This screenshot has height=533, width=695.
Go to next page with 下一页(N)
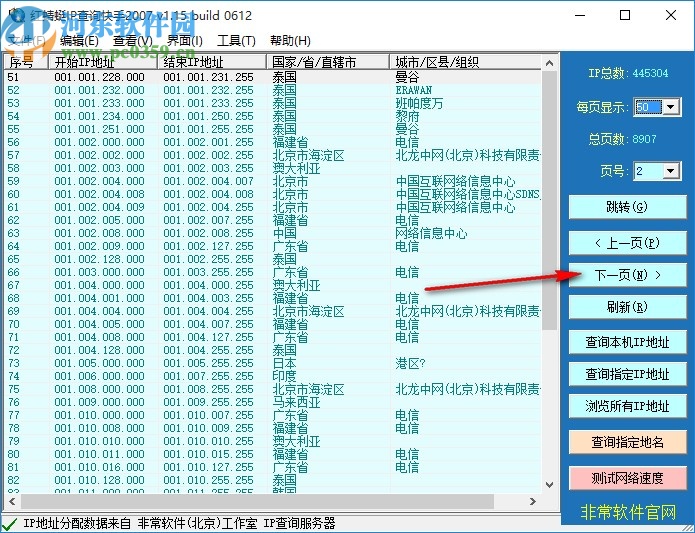[x=627, y=275]
